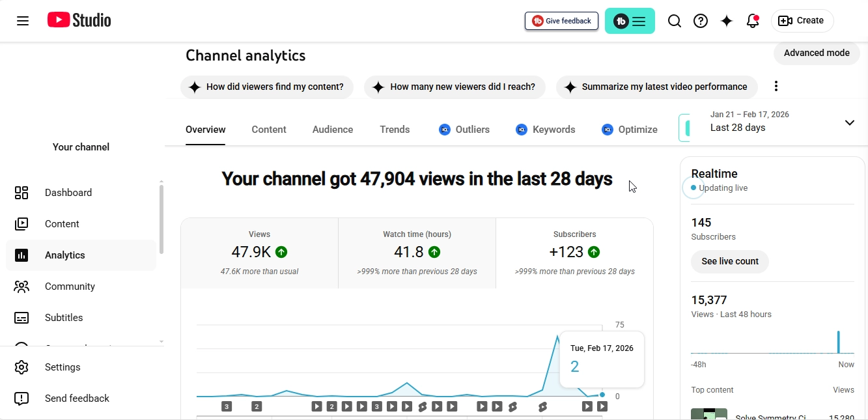Open the hamburger navigation menu
The image size is (868, 420).
(23, 20)
